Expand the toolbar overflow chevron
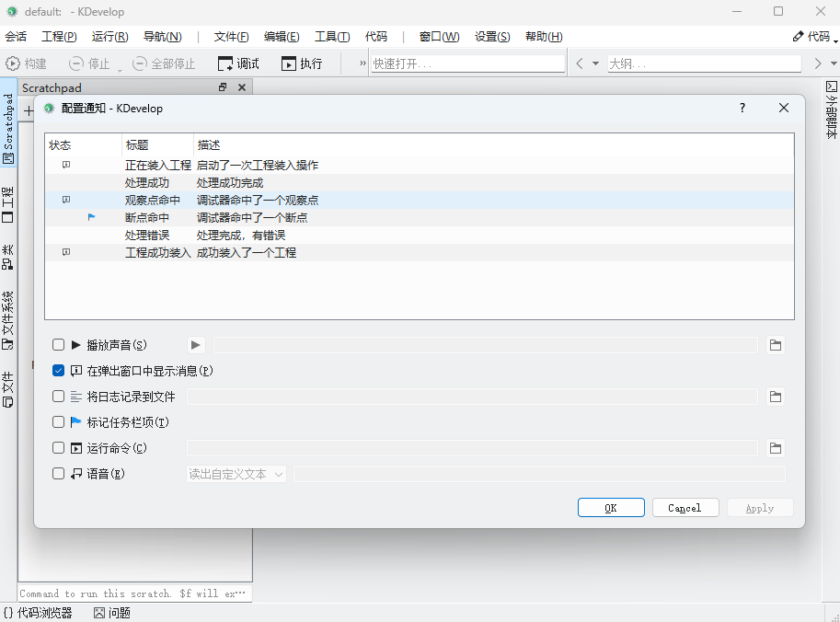This screenshot has height=622, width=840. point(362,63)
